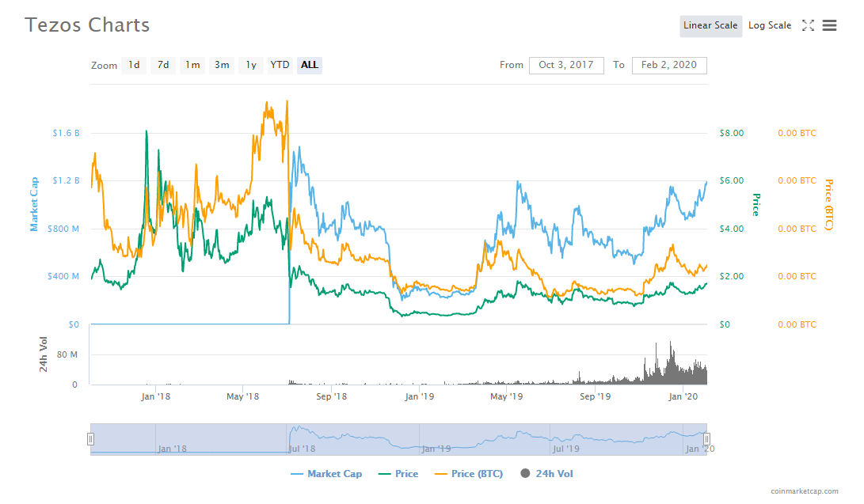This screenshot has height=504, width=864.
Task: Click the Jan '20 x-axis label
Action: (x=683, y=396)
